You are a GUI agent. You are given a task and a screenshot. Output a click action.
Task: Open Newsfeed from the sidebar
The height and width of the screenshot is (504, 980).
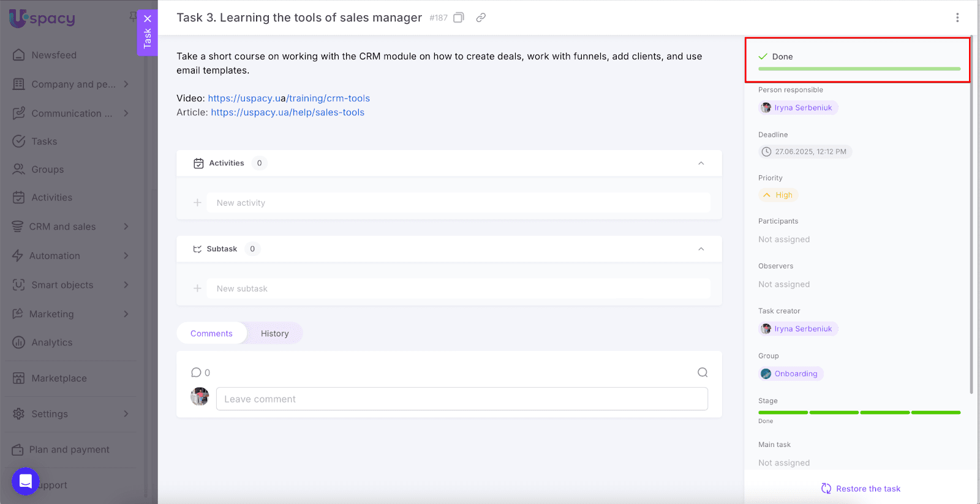click(54, 55)
